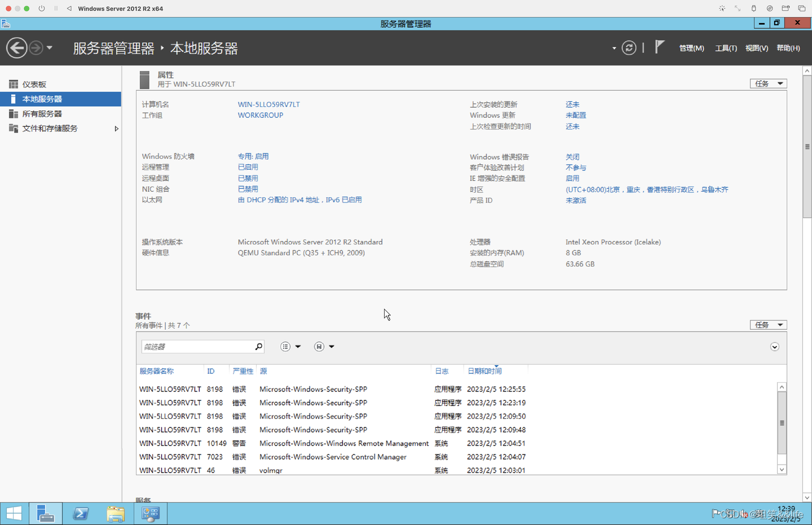Sort by 源 column header
This screenshot has width=812, height=525.
(x=263, y=371)
